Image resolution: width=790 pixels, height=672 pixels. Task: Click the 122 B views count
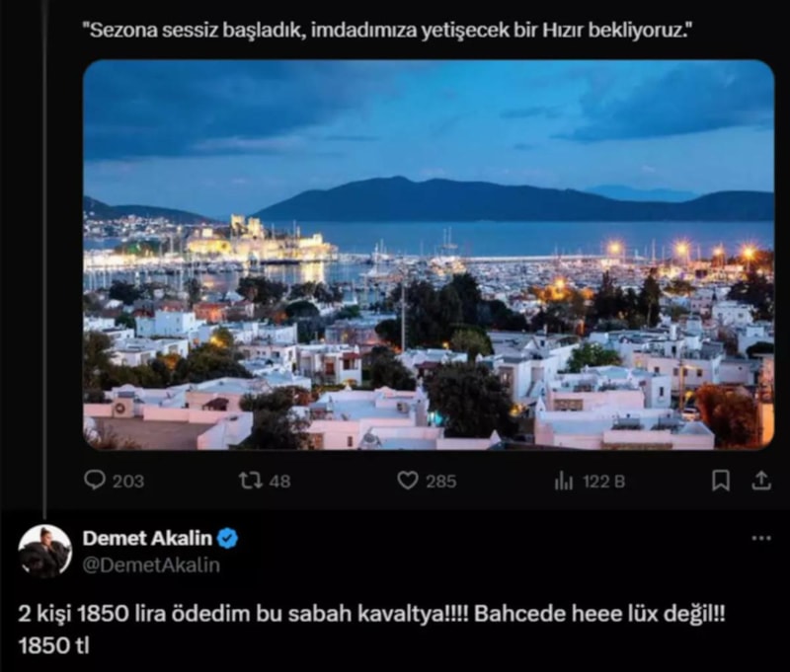pos(604,482)
